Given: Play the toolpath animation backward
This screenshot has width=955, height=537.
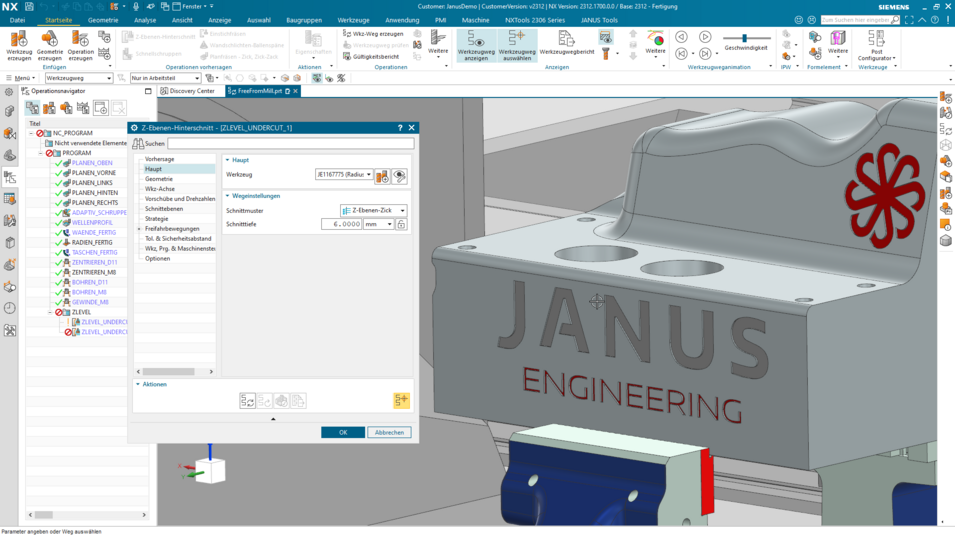Looking at the screenshot, I should pyautogui.click(x=682, y=37).
